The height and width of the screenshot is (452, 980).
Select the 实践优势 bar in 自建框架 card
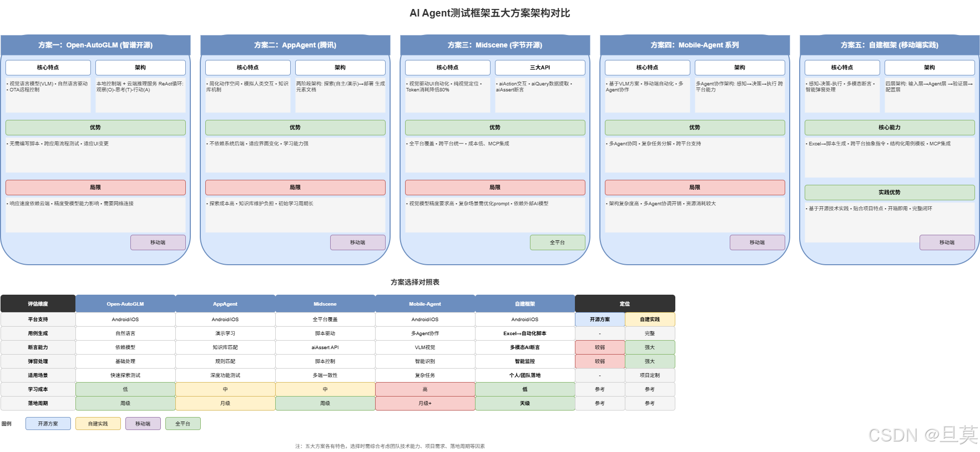pyautogui.click(x=890, y=192)
